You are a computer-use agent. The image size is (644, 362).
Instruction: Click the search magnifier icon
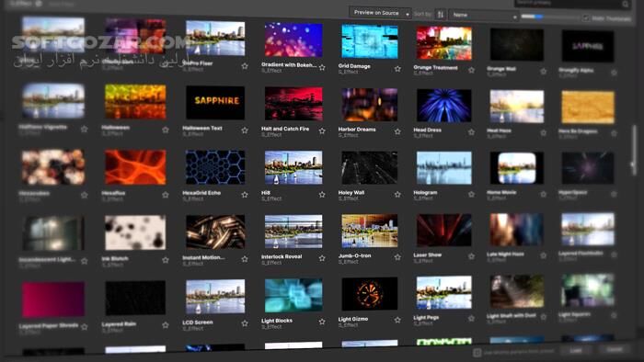625,4
